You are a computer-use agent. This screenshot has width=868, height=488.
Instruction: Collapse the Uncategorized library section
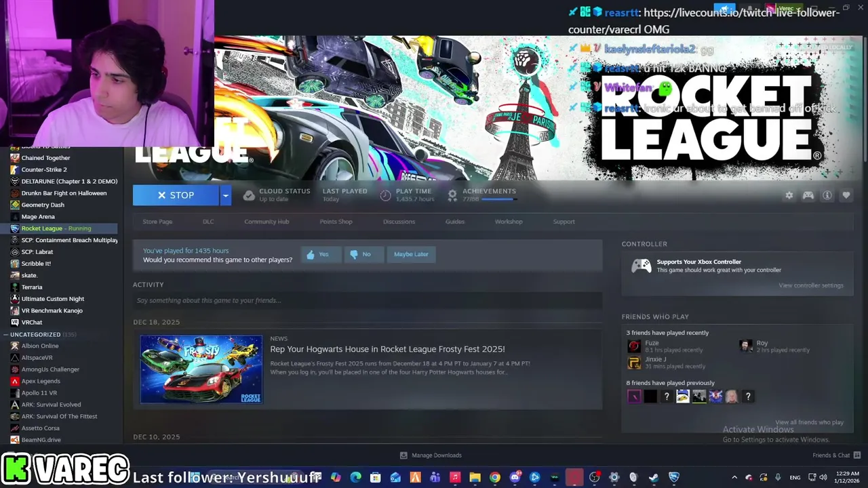coord(5,334)
